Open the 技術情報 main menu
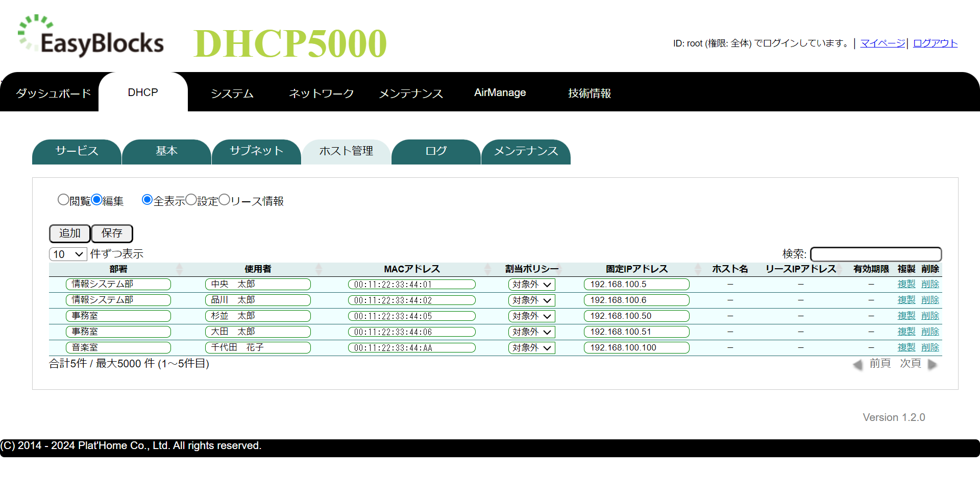 point(590,93)
